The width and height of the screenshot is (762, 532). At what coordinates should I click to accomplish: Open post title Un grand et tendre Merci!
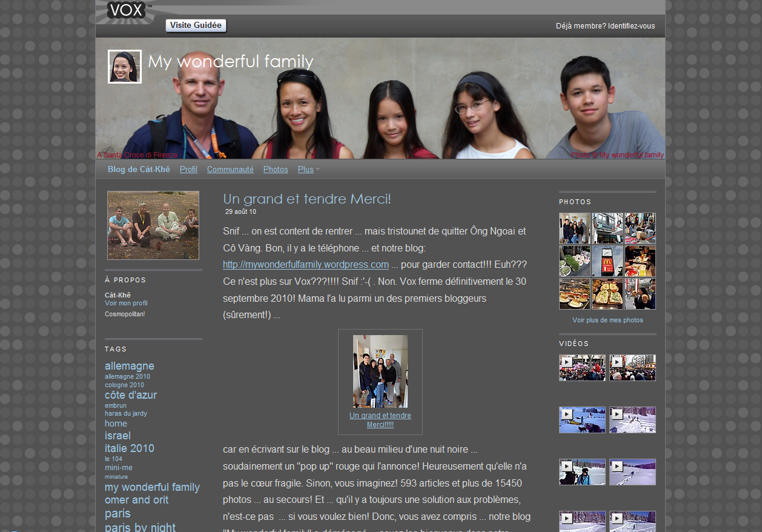307,199
